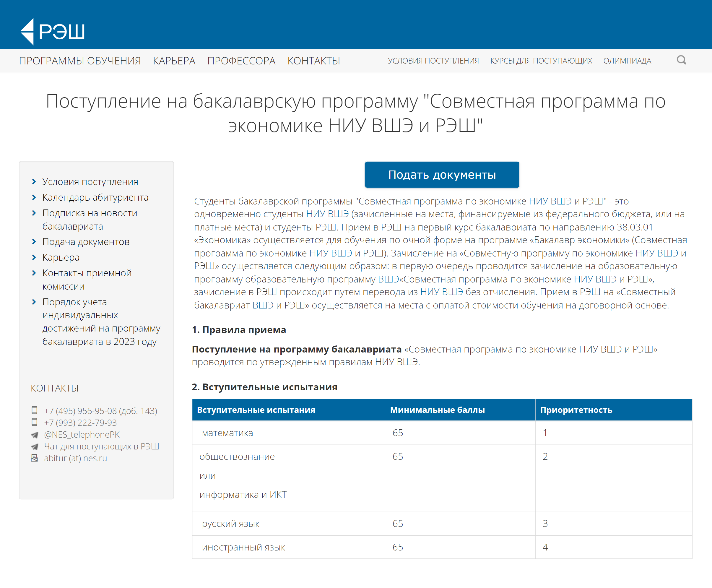Click the @NES_telephonePK Telegram link
This screenshot has height=588, width=712.
pyautogui.click(x=82, y=435)
